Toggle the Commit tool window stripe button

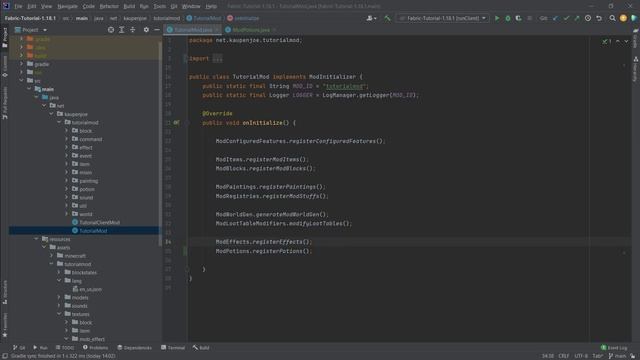(x=5, y=67)
